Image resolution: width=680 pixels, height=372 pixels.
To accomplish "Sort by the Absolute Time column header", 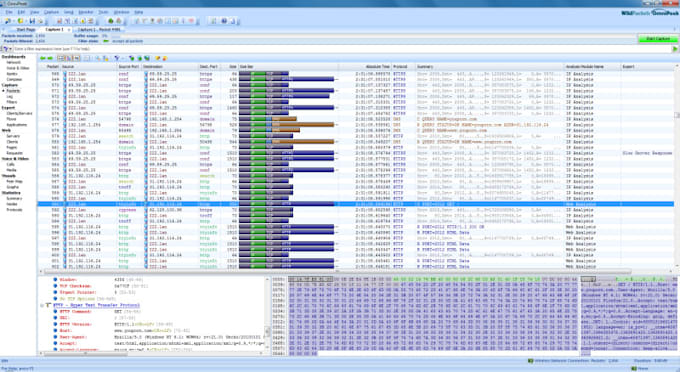I will [365, 66].
